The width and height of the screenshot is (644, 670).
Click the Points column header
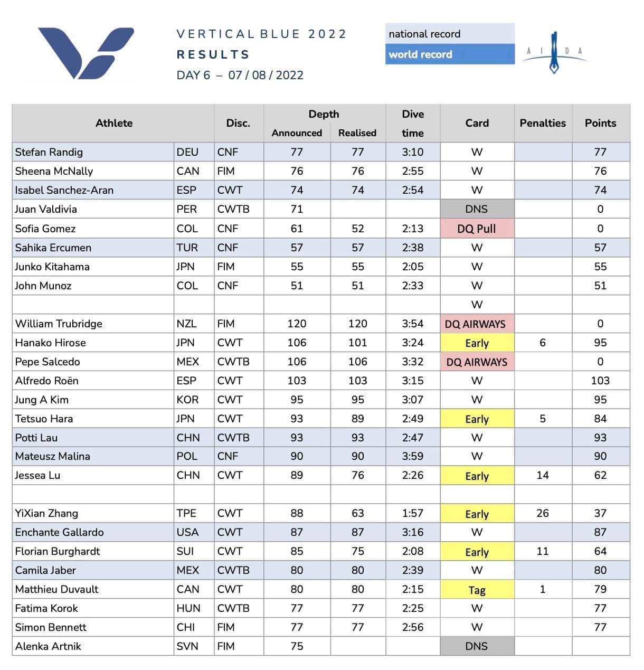[x=601, y=123]
